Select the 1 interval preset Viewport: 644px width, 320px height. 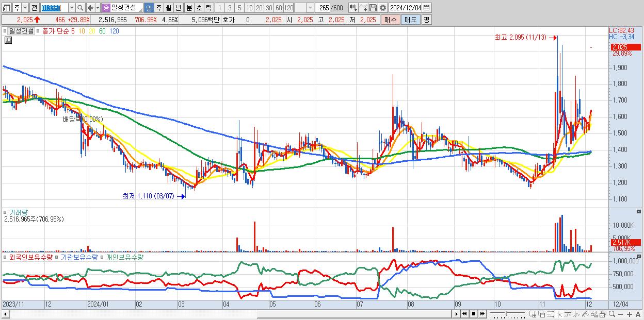(x=219, y=8)
